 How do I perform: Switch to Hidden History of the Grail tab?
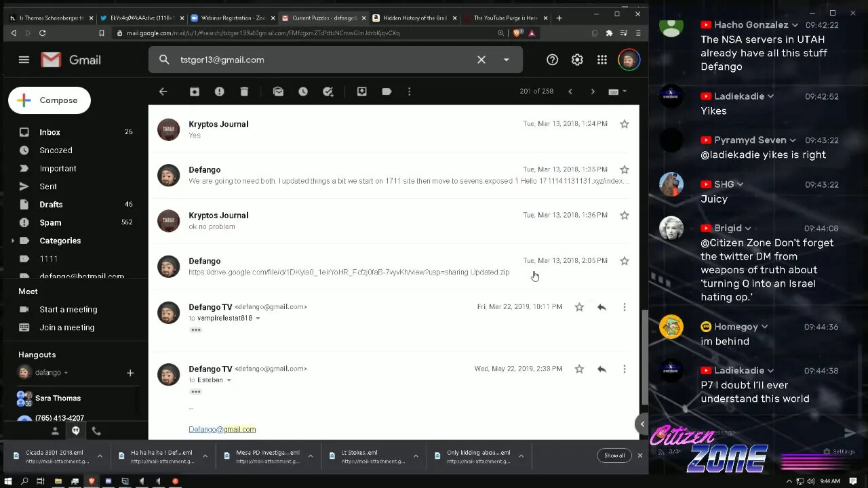click(414, 18)
